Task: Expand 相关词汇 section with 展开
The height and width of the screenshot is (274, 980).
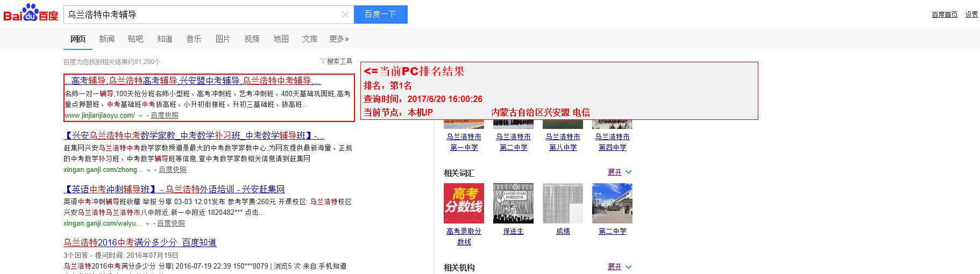Action: [619, 172]
